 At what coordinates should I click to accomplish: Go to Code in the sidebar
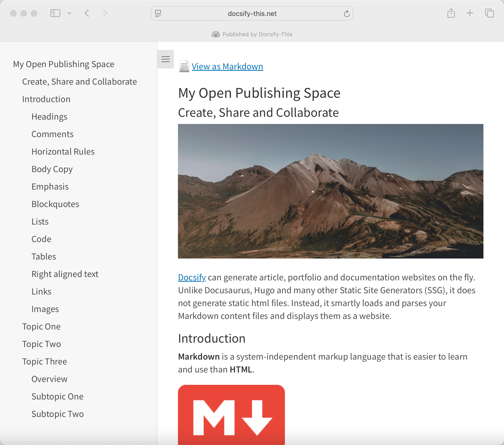click(41, 239)
